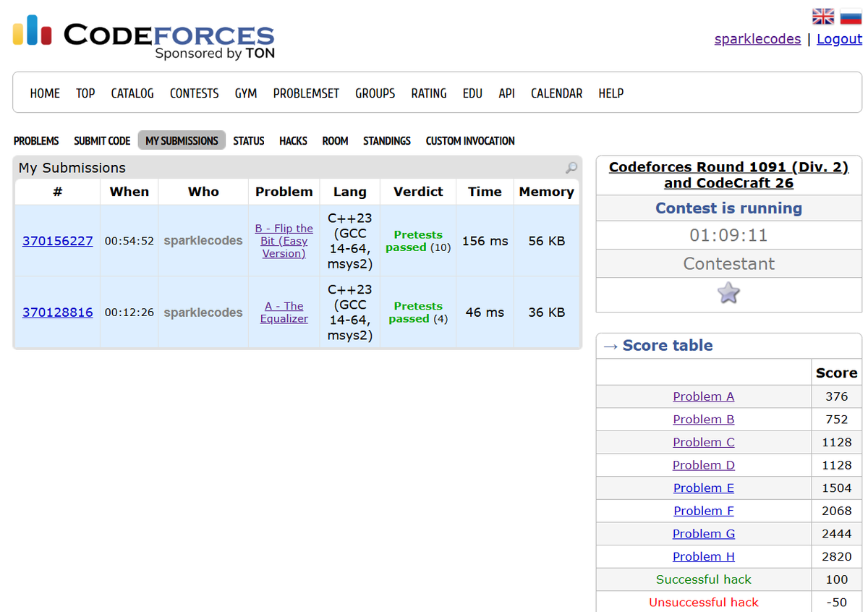Switch language with the Russian flag icon
The width and height of the screenshot is (868, 612).
pos(851,16)
